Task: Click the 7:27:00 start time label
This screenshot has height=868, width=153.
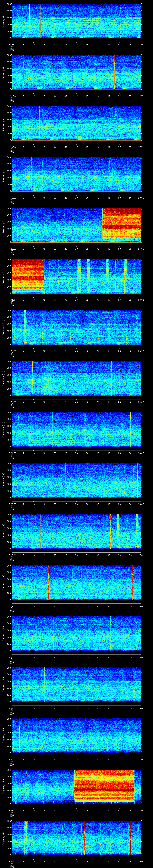Action: pyautogui.click(x=12, y=606)
